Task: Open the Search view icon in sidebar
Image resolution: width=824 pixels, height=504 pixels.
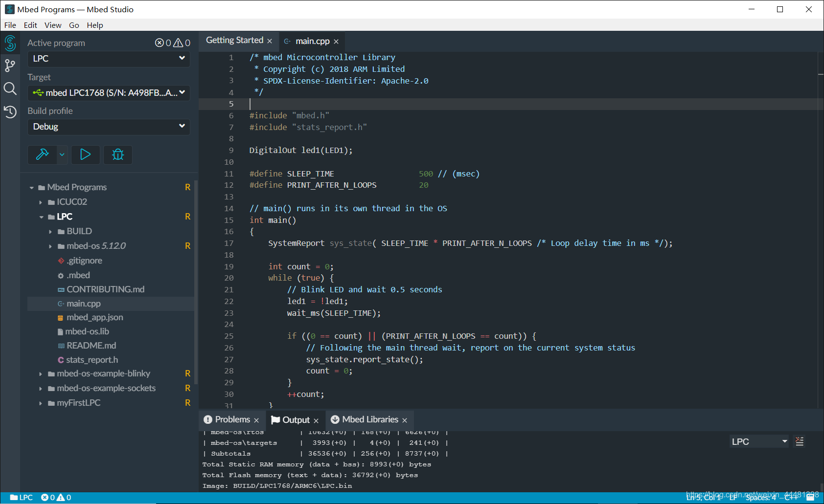Action: (x=10, y=88)
